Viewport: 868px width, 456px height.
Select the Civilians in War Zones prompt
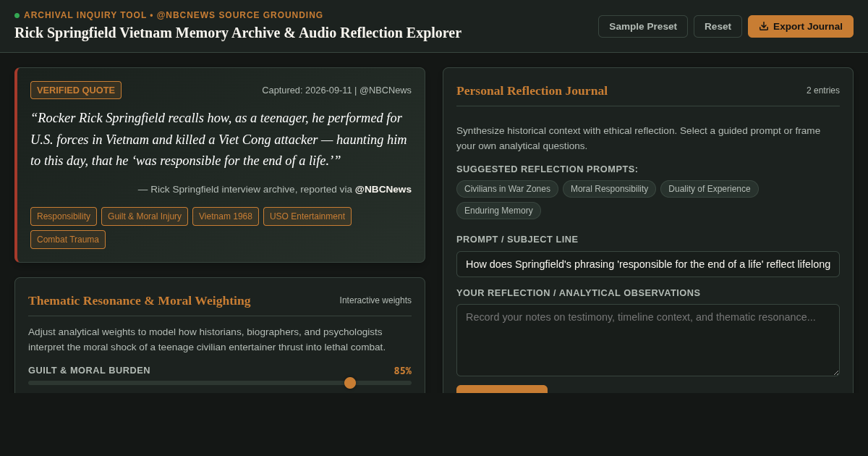[507, 189]
